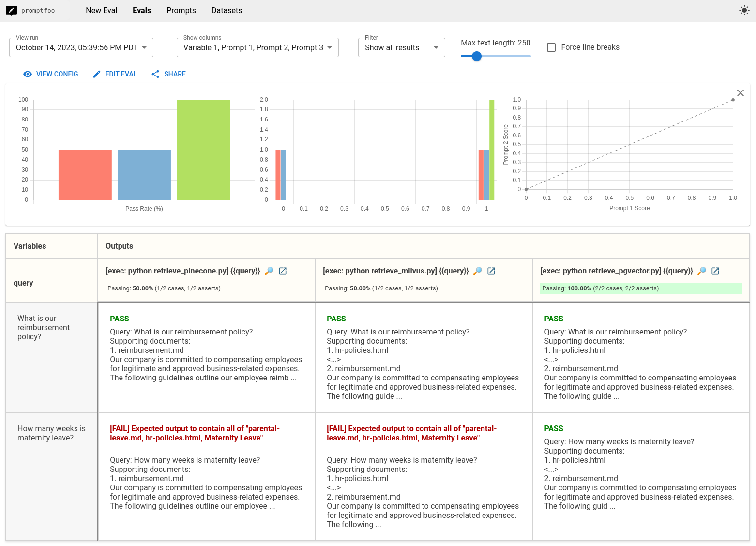Open the Filter results dropdown
756x546 pixels.
click(401, 47)
